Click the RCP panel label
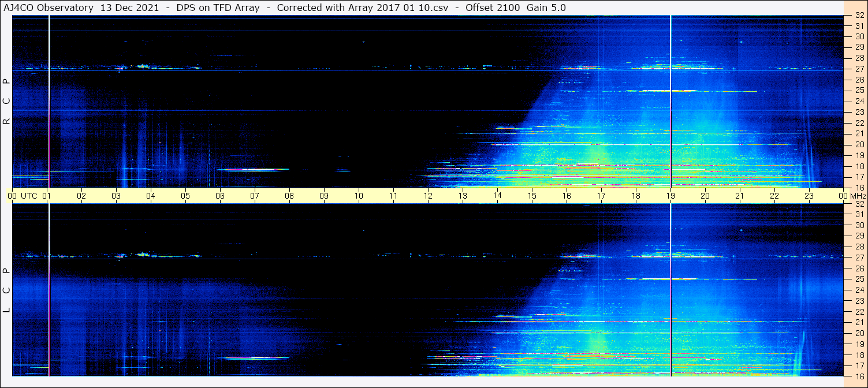This screenshot has width=868, height=388. tap(7, 102)
